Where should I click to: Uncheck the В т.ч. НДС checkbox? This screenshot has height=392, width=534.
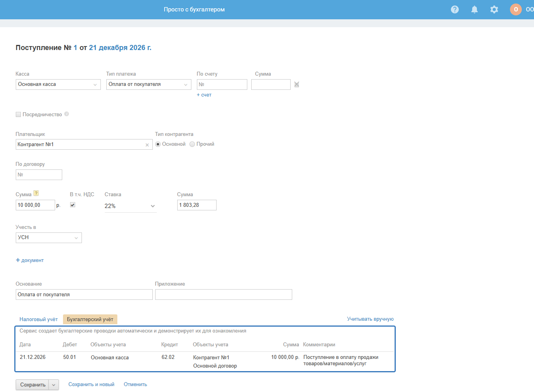pos(72,205)
